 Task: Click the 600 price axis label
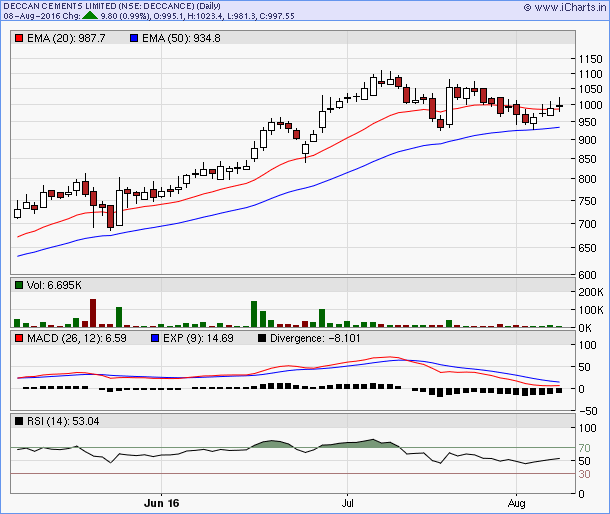coord(587,275)
